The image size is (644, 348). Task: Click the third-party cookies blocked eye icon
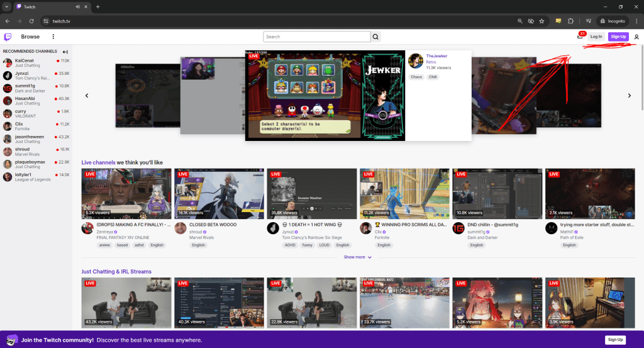[x=530, y=21]
